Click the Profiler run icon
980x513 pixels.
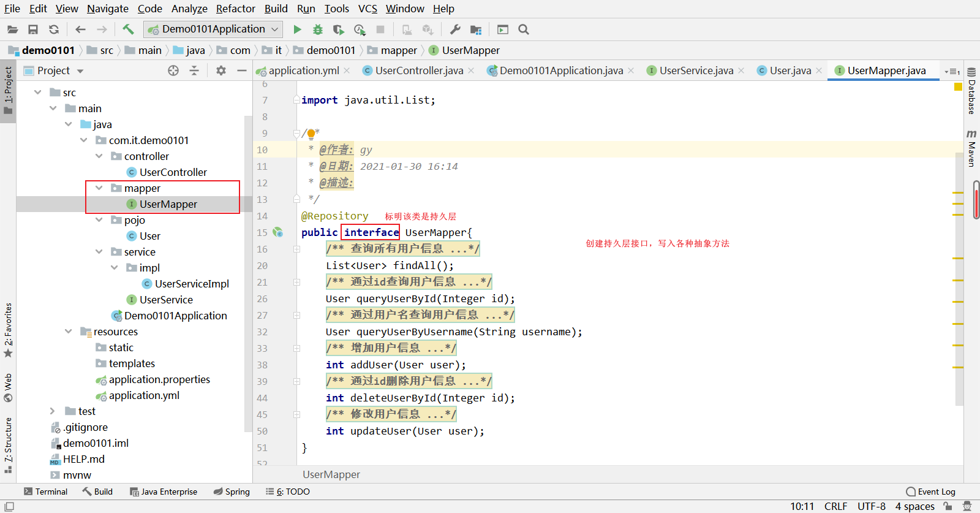tap(360, 29)
